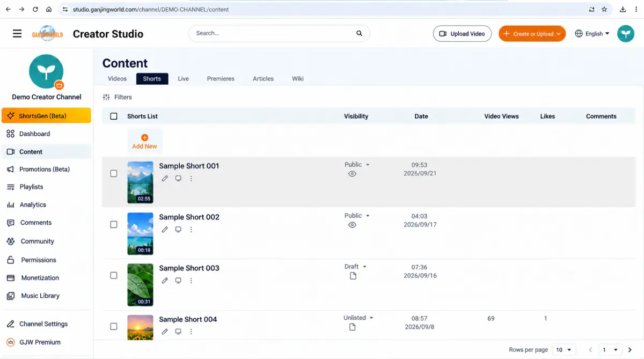
Task: Open the Draft visibility dropdown for Sample Short 003
Action: [x=356, y=267]
